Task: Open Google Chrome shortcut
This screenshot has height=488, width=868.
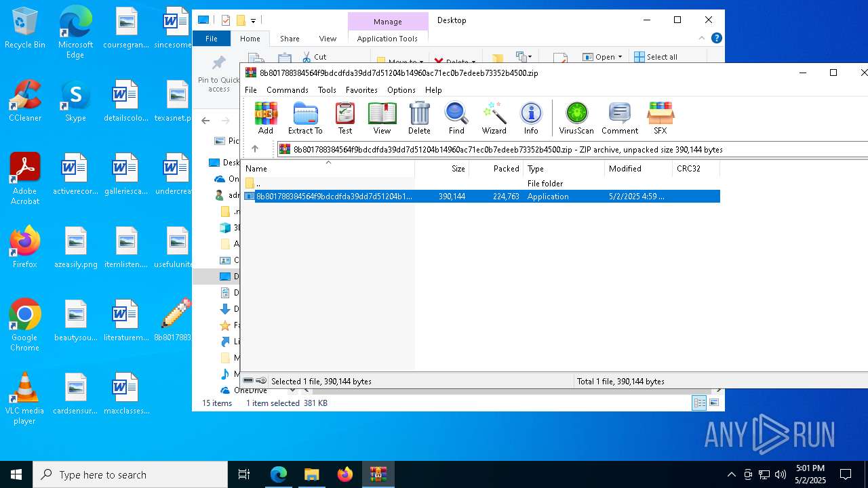Action: pos(25,325)
